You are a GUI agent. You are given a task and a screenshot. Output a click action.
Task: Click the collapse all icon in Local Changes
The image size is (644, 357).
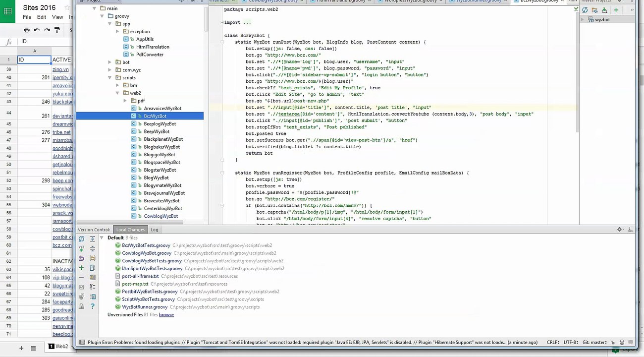[x=92, y=248]
